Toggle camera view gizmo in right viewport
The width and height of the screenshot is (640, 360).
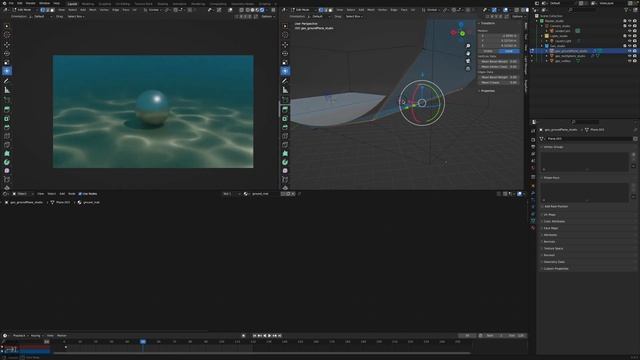coord(468,61)
